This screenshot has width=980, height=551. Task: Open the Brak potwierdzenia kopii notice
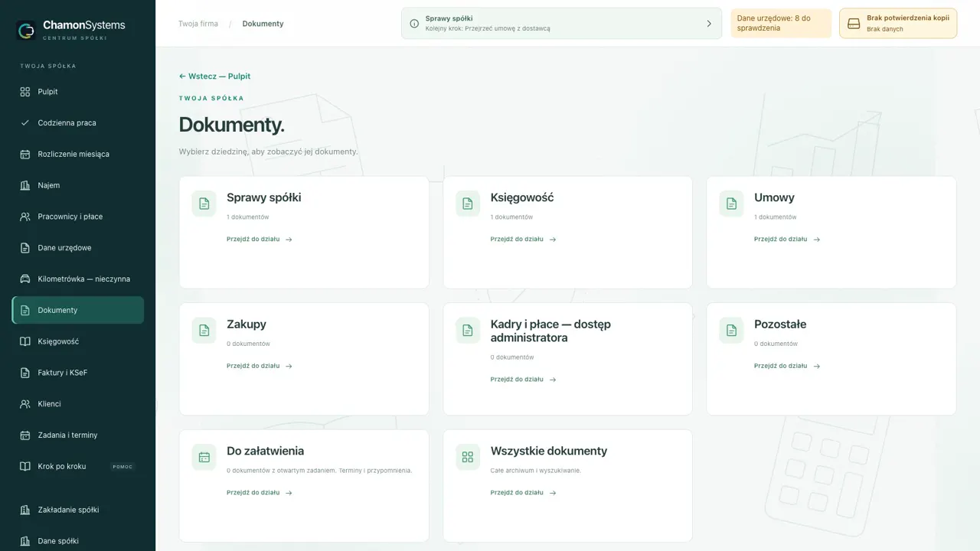tap(898, 23)
